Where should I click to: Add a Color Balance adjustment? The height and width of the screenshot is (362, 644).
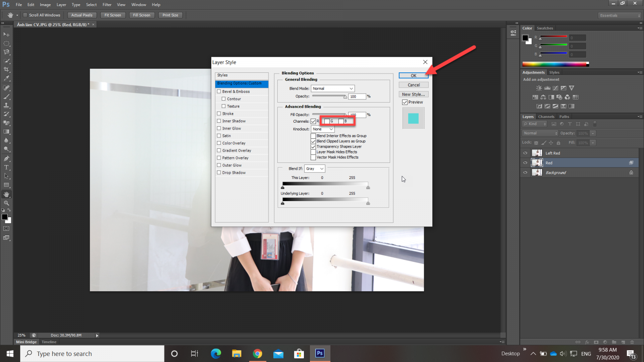click(543, 97)
